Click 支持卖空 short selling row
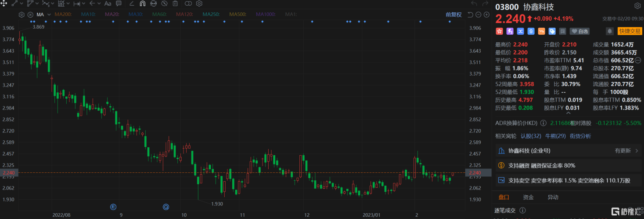This screenshot has width=644, height=219. click(569, 180)
